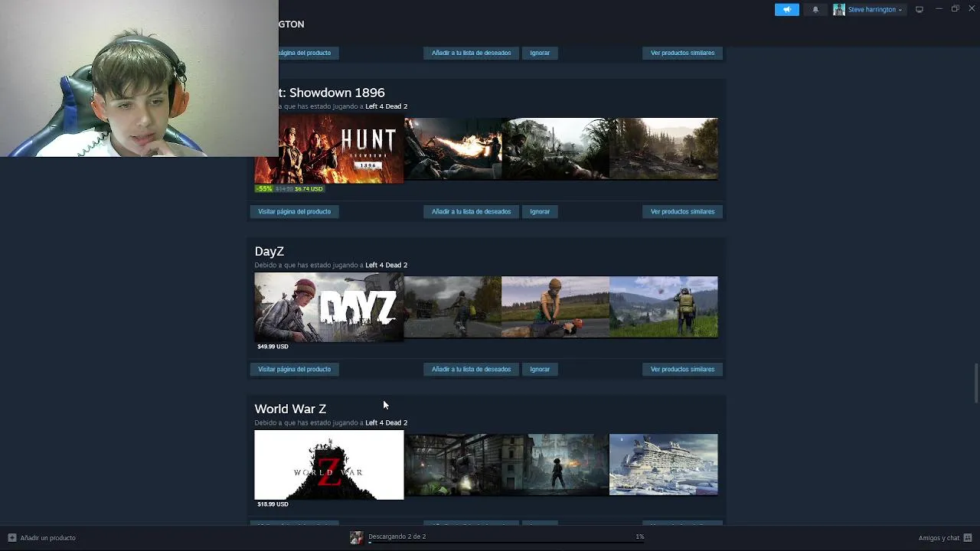Open World War Z capsule image
Viewport: 980px width, 551px height.
pyautogui.click(x=329, y=465)
